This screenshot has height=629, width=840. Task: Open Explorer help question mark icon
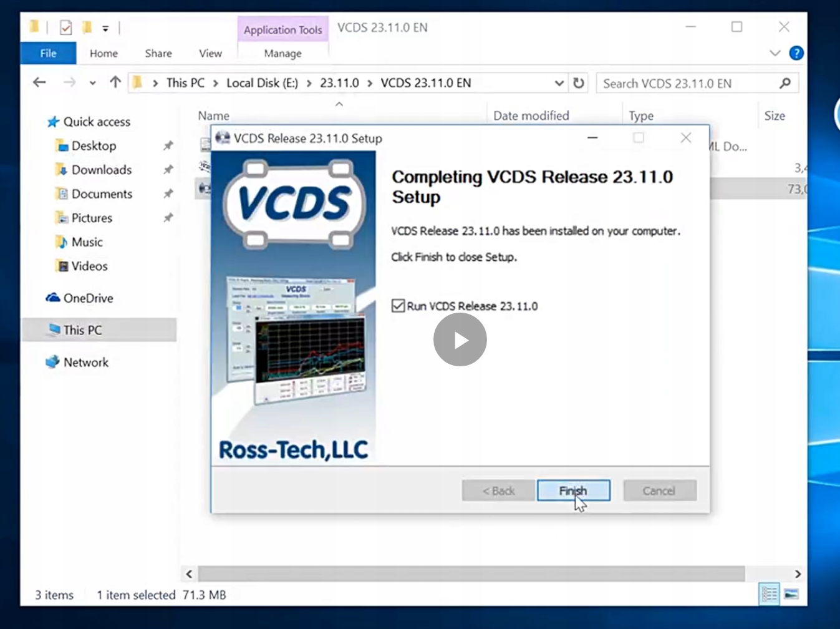(x=796, y=53)
